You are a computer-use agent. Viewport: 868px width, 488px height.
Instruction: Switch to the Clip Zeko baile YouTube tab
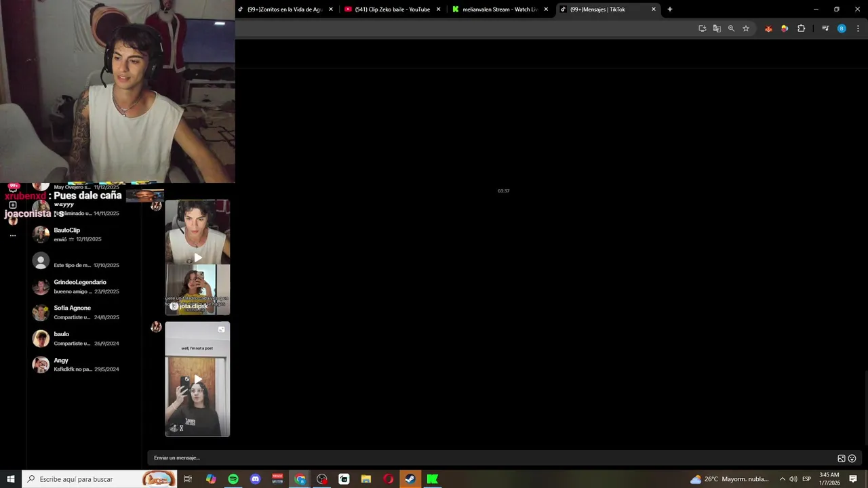393,9
